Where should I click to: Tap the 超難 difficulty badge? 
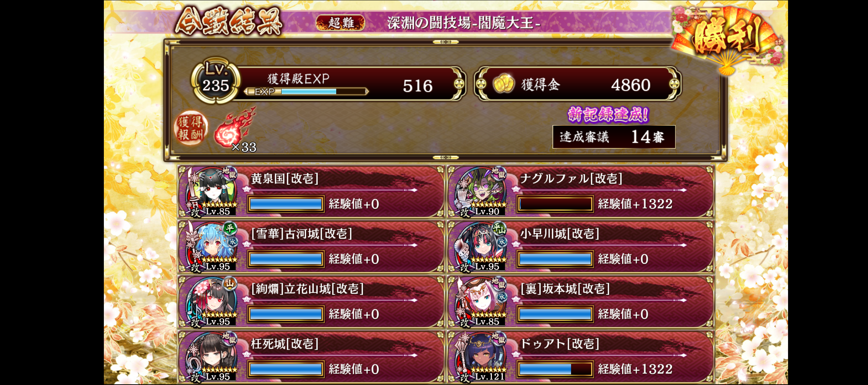[x=340, y=23]
